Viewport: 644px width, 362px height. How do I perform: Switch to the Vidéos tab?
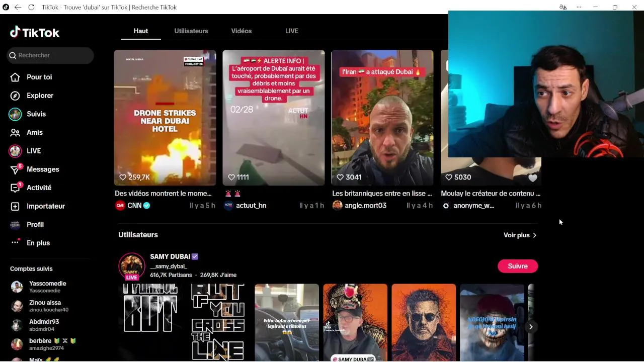point(242,31)
